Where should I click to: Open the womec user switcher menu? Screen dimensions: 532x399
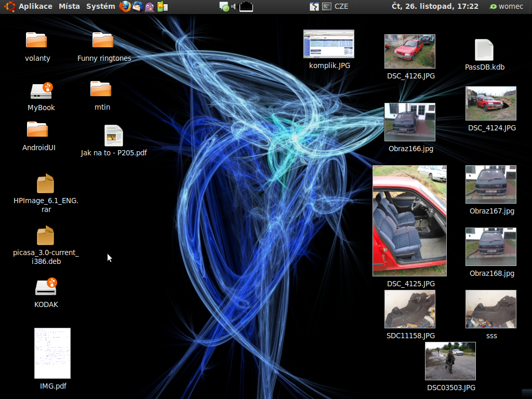[506, 6]
